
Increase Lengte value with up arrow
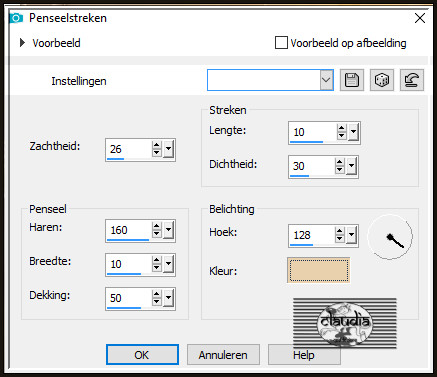tap(341, 128)
